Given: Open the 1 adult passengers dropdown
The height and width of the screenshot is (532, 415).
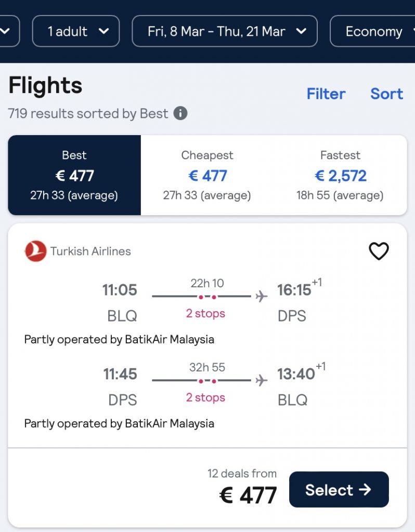Looking at the screenshot, I should pyautogui.click(x=76, y=32).
